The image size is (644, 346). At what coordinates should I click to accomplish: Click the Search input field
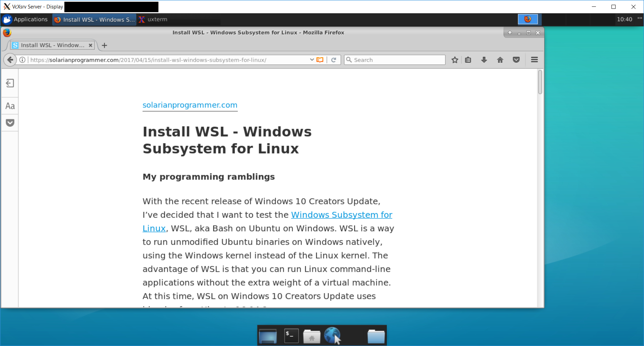point(395,60)
